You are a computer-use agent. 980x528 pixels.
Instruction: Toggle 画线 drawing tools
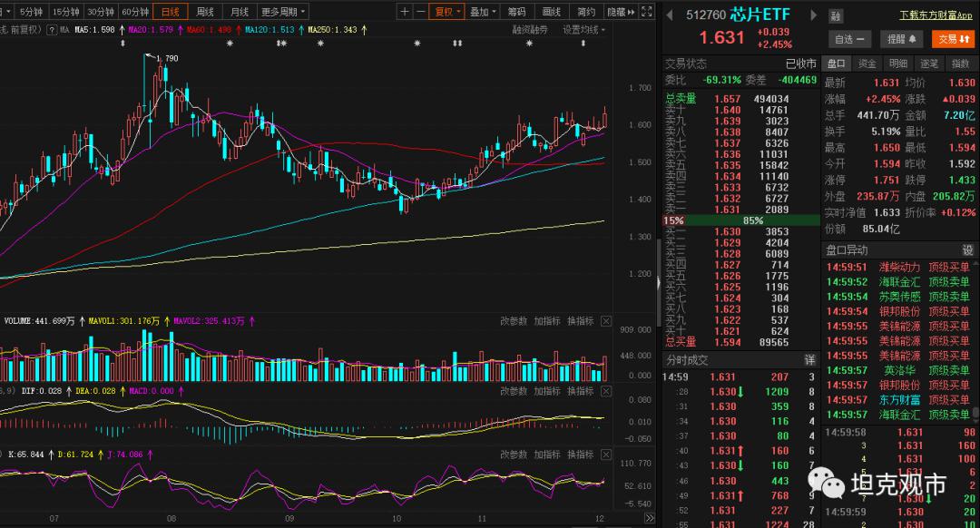coord(552,11)
